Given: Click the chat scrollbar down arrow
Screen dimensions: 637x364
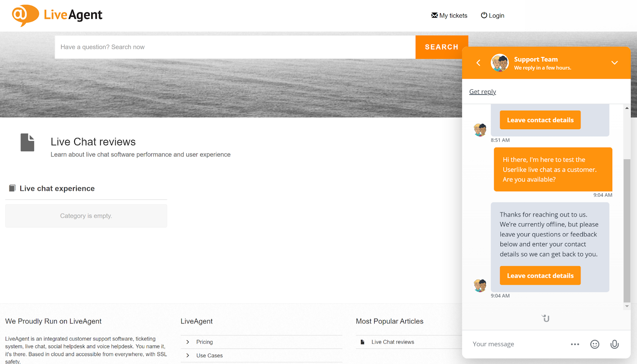Looking at the screenshot, I should (627, 306).
